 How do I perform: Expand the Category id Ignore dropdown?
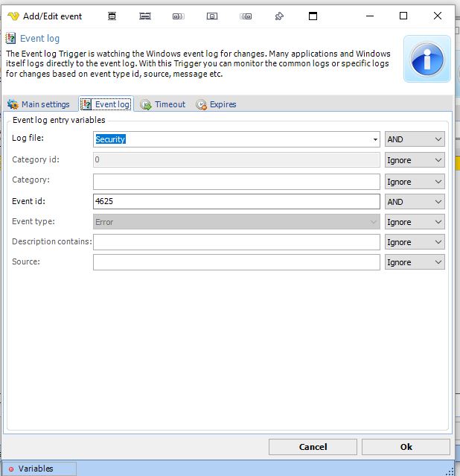(x=415, y=160)
